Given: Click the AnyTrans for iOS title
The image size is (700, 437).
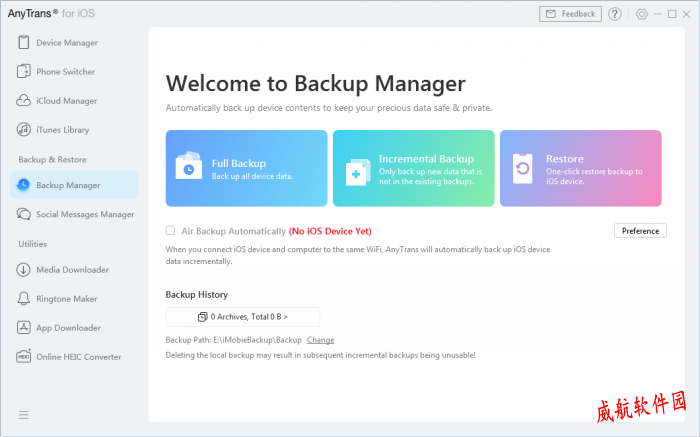Looking at the screenshot, I should 51,13.
